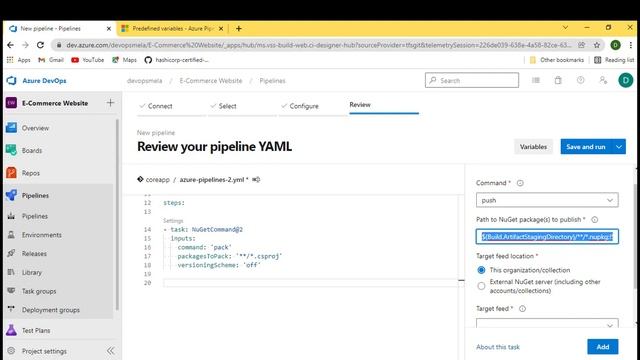640x360 pixels.
Task: Click the Add button in task panel
Action: (x=602, y=347)
